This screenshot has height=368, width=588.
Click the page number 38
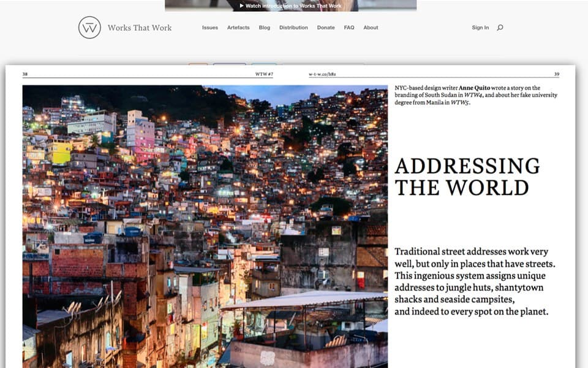pos(25,74)
